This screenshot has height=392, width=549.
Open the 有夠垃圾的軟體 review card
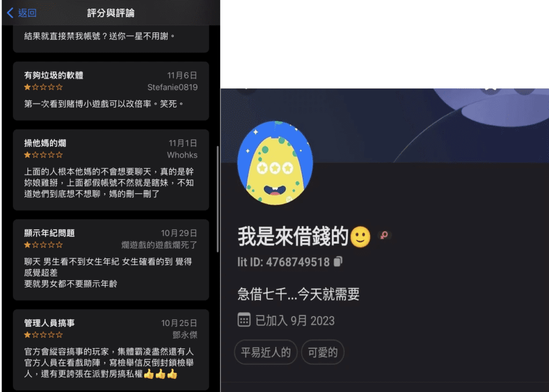[111, 91]
